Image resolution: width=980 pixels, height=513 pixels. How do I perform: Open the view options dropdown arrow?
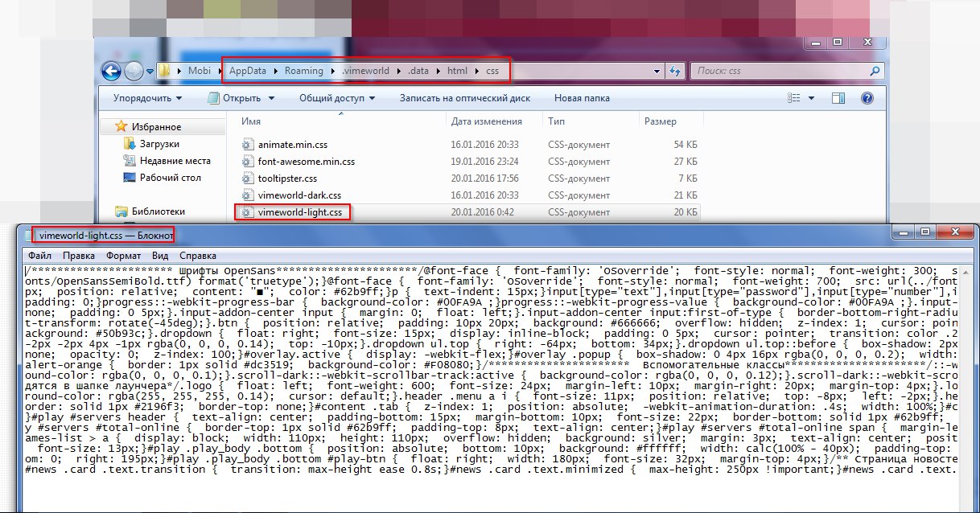[x=811, y=98]
